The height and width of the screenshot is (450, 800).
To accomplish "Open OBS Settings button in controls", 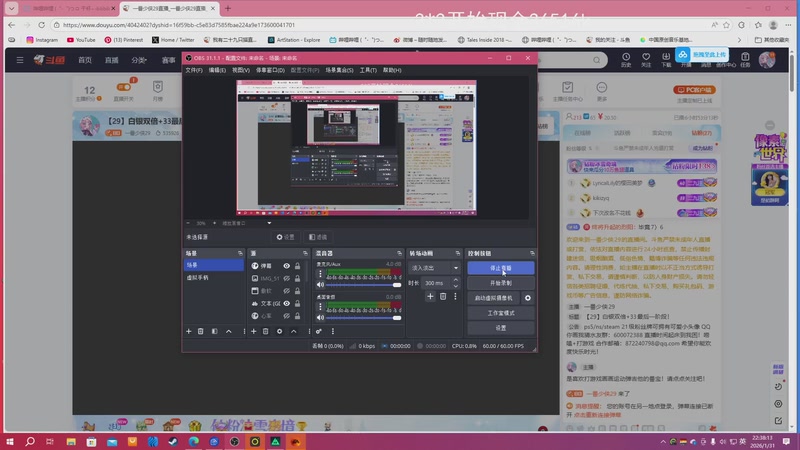I will tap(501, 328).
